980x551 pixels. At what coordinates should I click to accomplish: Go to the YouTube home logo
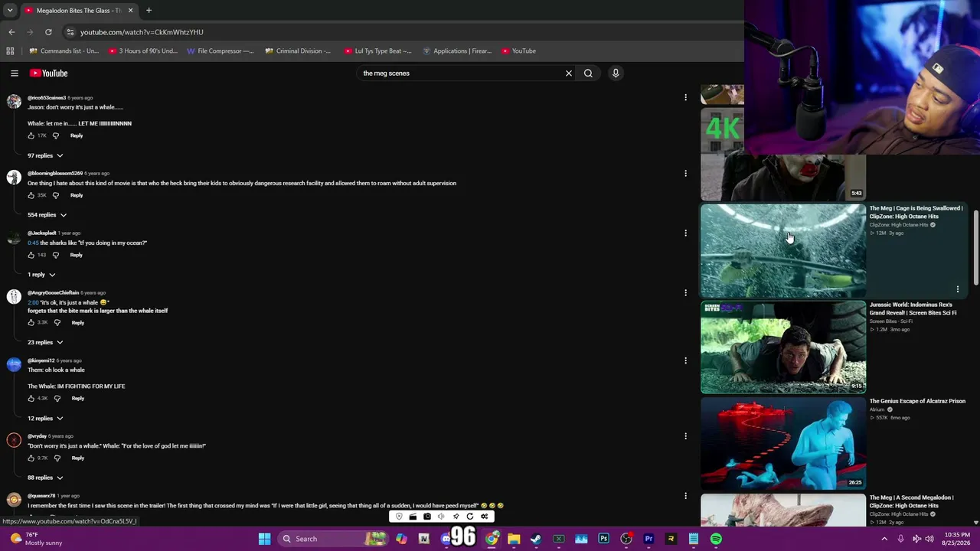[49, 73]
